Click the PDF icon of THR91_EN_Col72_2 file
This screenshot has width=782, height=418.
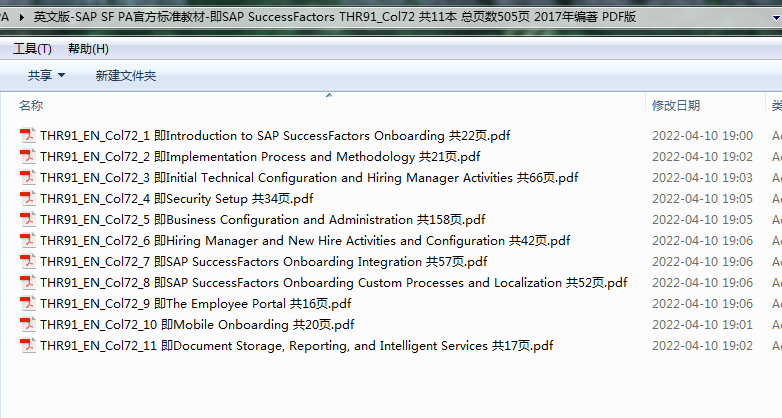click(27, 157)
